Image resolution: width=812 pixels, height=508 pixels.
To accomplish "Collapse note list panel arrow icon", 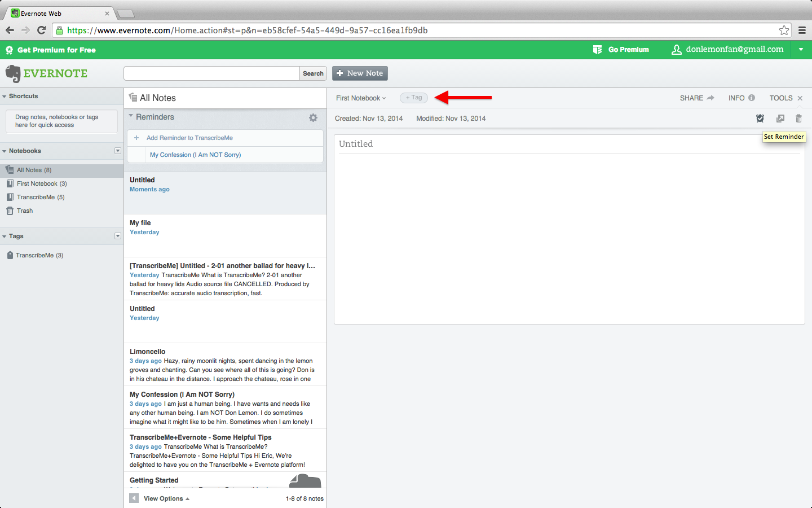I will coord(134,498).
